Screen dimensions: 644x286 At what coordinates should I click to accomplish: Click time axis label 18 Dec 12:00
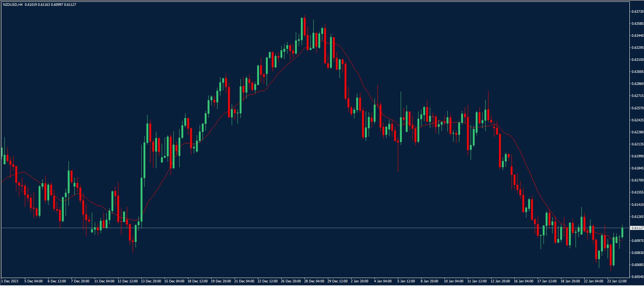[197, 281]
